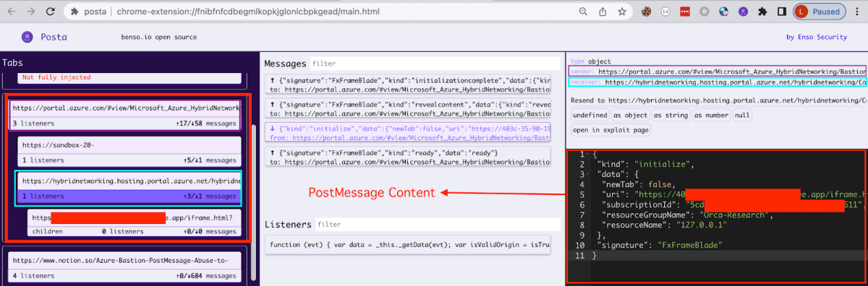Click the share page icon
The height and width of the screenshot is (286, 868).
point(603,12)
